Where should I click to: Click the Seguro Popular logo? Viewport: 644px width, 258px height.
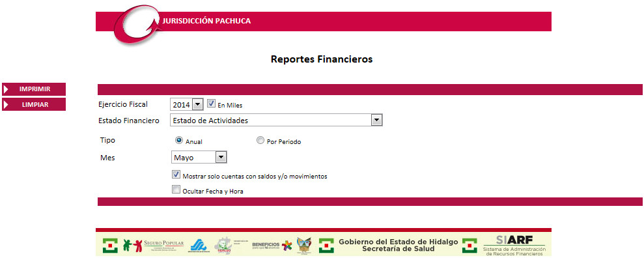154,245
